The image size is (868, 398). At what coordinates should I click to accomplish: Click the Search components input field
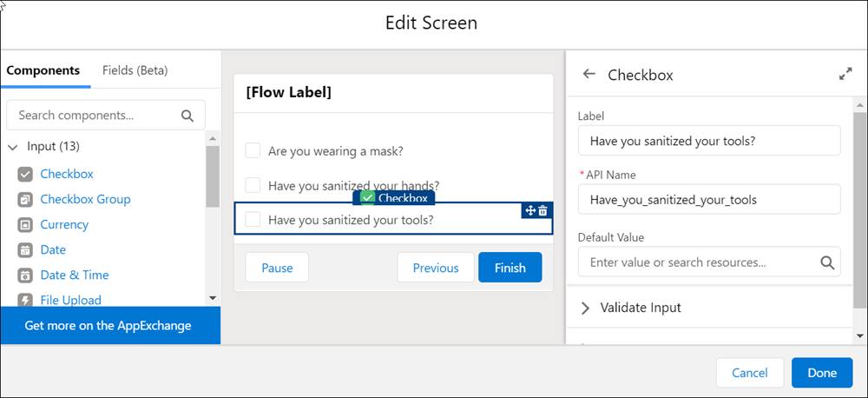click(95, 115)
